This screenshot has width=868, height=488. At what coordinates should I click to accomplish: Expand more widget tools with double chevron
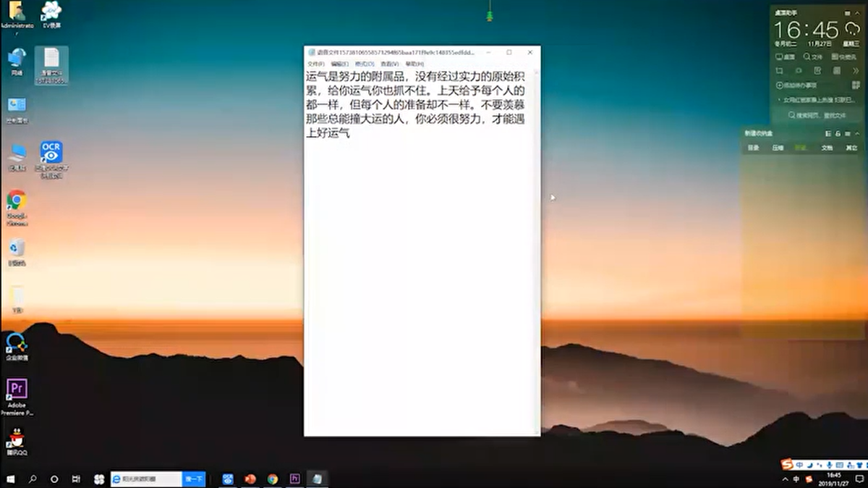[x=856, y=70]
